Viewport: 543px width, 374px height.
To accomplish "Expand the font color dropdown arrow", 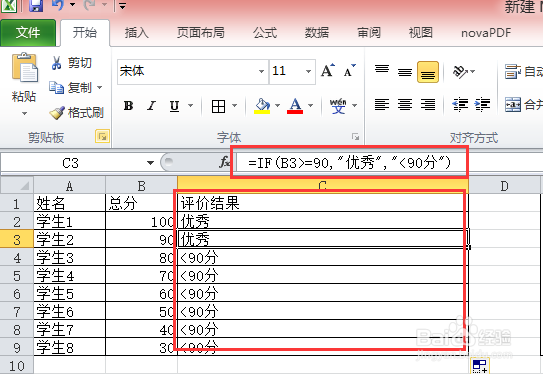I will coord(311,106).
